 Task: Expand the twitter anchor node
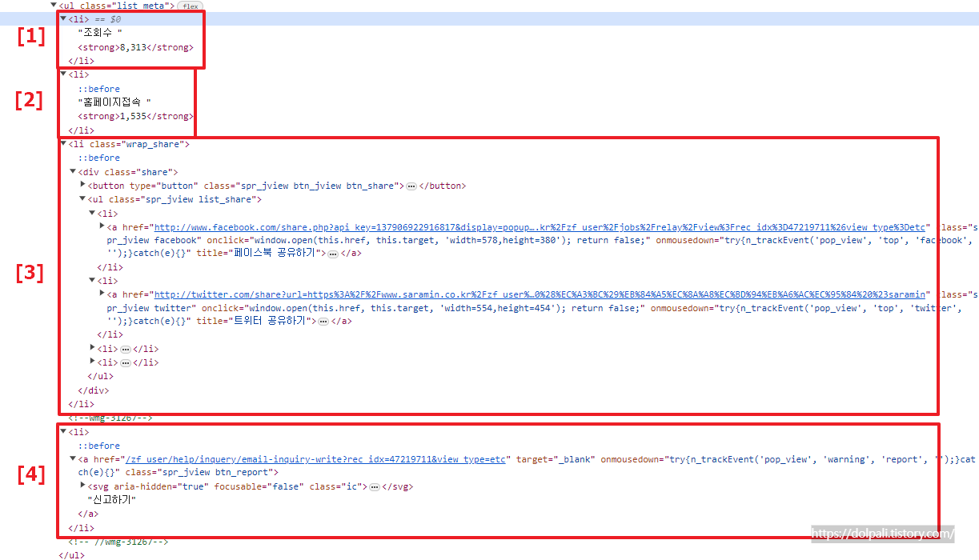(102, 294)
